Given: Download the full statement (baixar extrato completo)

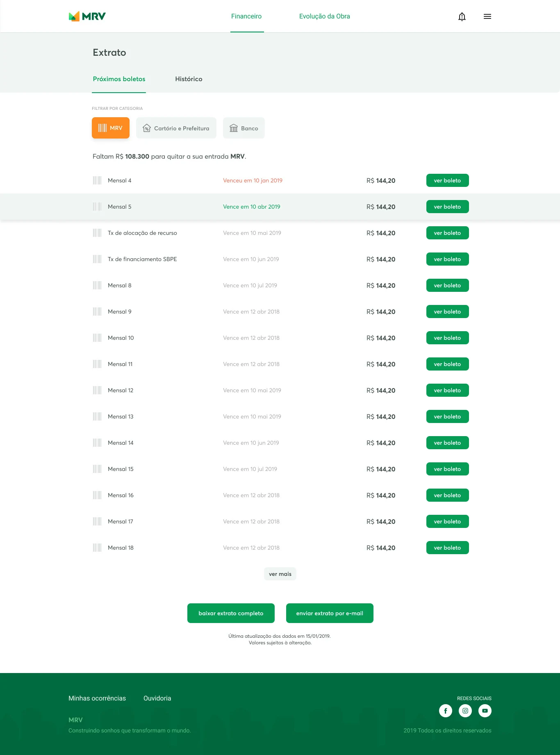Looking at the screenshot, I should coord(231,613).
